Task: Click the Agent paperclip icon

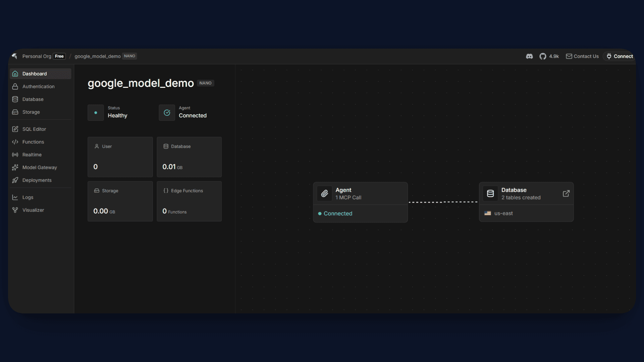Action: click(x=324, y=193)
